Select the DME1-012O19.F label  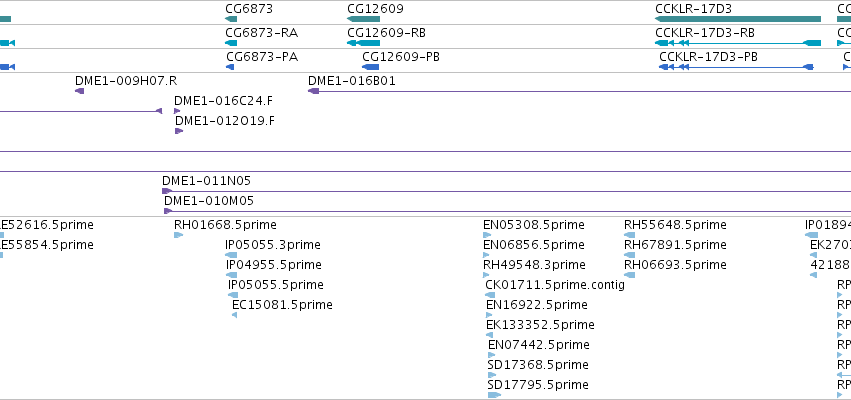225,121
